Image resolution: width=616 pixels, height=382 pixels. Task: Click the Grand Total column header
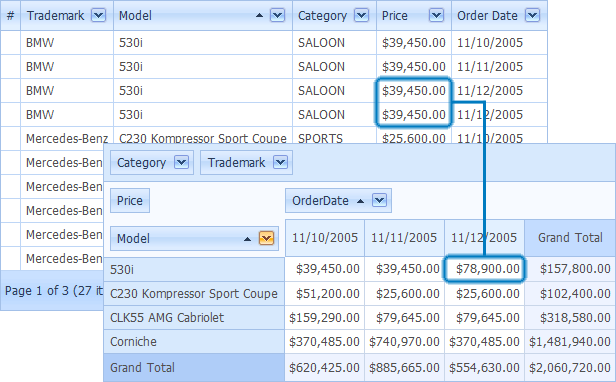tap(570, 238)
